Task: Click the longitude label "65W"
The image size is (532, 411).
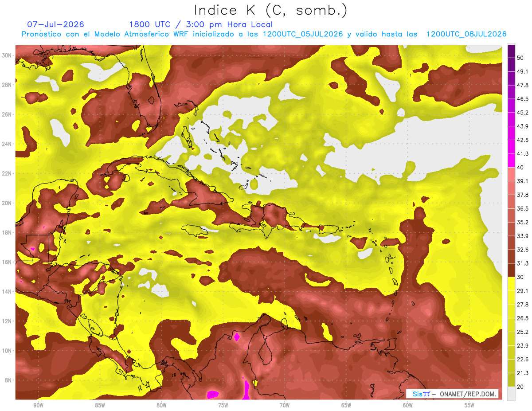Action: tap(346, 405)
